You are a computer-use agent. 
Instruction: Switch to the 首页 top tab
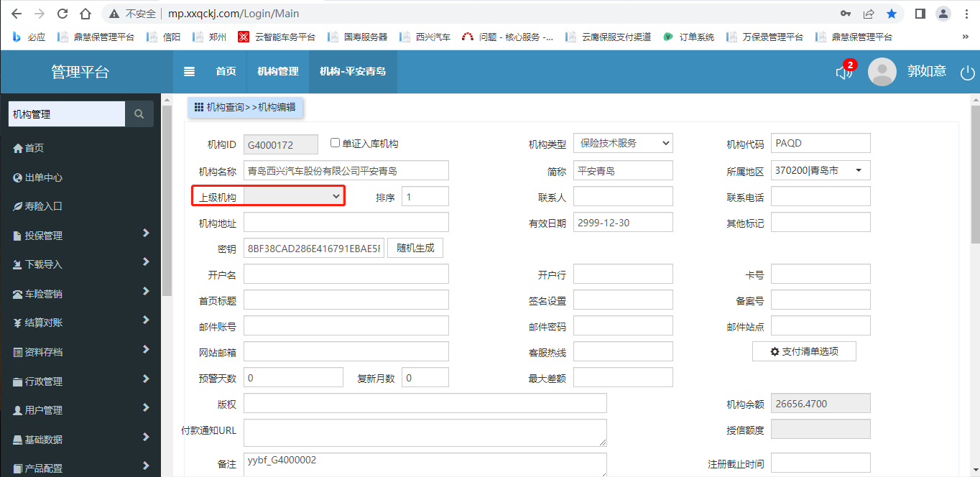(226, 72)
